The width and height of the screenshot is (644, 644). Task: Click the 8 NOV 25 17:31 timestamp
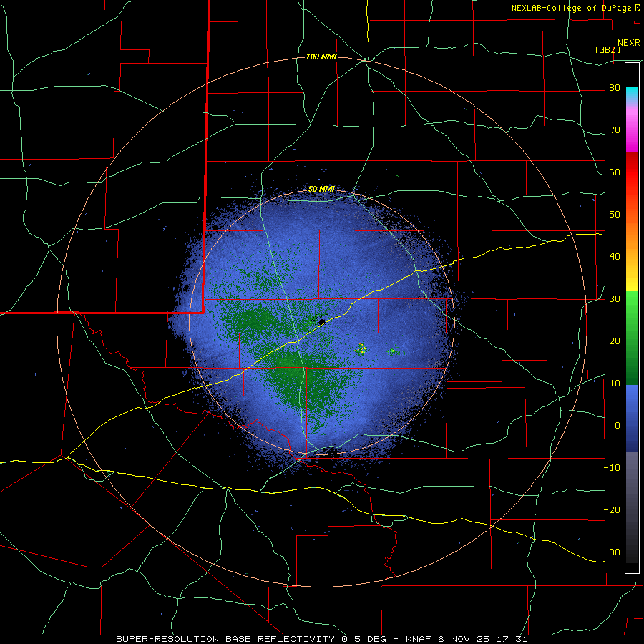coord(484,639)
